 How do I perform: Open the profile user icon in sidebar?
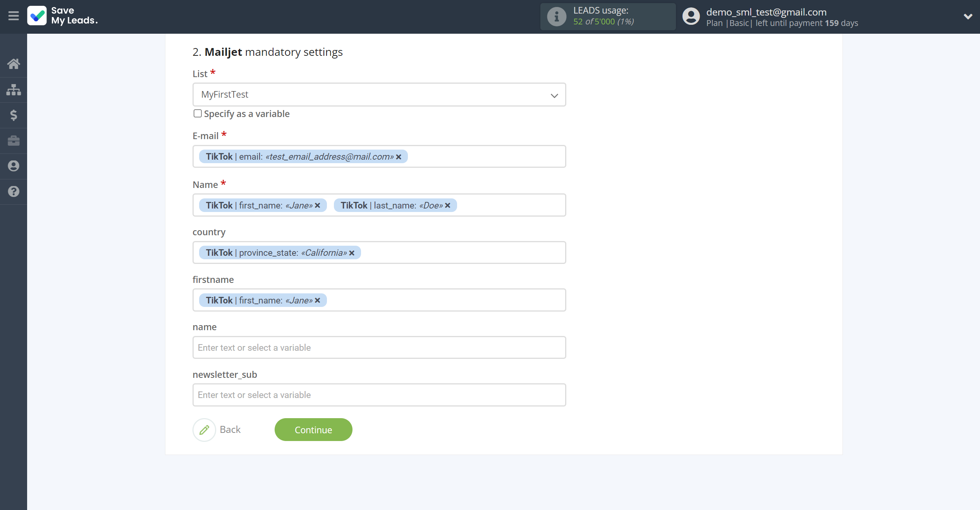coord(14,166)
